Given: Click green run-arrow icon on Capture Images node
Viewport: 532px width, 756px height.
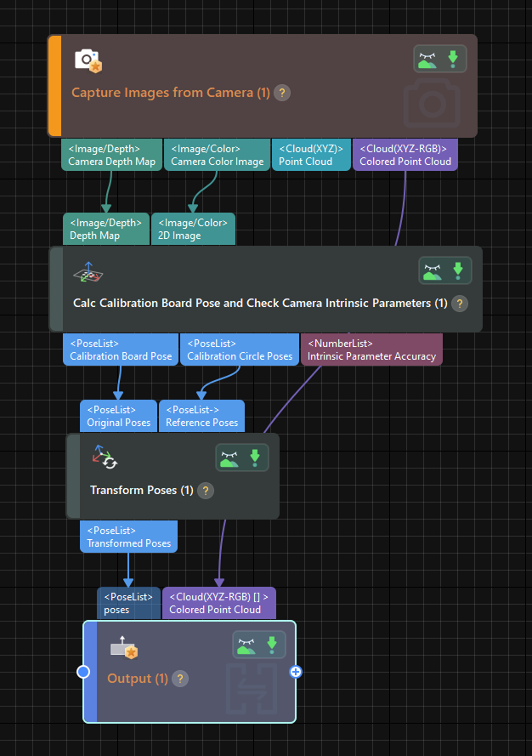Looking at the screenshot, I should [x=453, y=59].
